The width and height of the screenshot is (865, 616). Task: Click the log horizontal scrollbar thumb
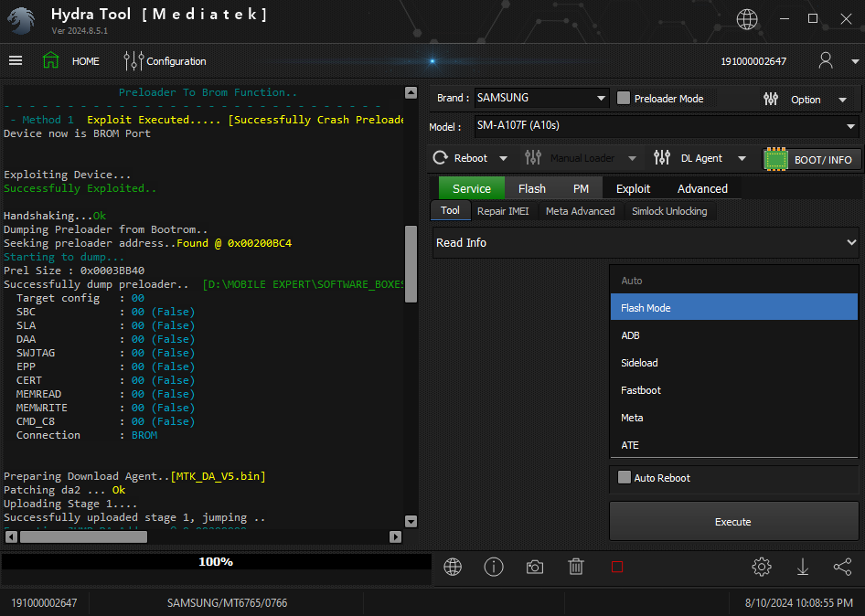coord(83,536)
